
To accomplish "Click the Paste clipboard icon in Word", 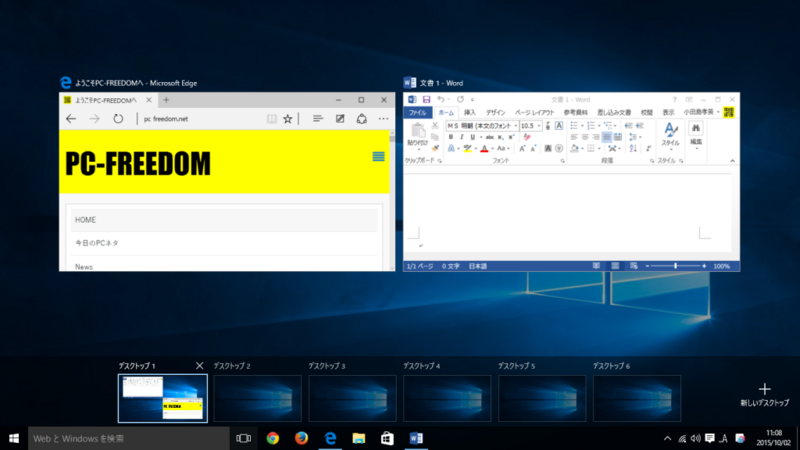I will tap(418, 132).
